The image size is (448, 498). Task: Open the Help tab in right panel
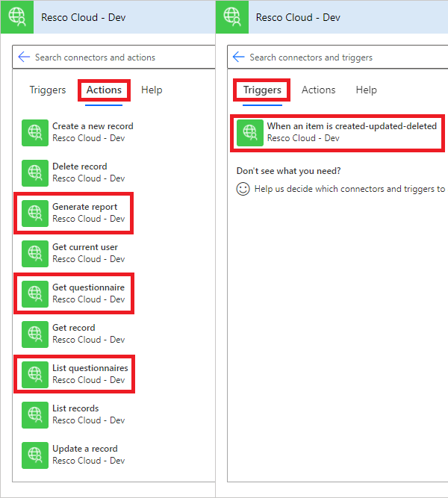pos(366,90)
